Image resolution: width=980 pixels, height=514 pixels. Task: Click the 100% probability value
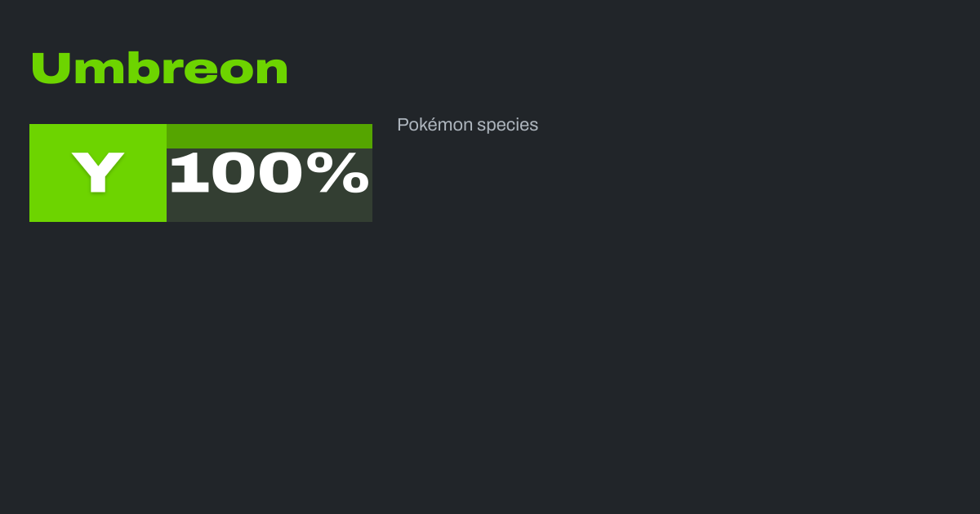[269, 173]
